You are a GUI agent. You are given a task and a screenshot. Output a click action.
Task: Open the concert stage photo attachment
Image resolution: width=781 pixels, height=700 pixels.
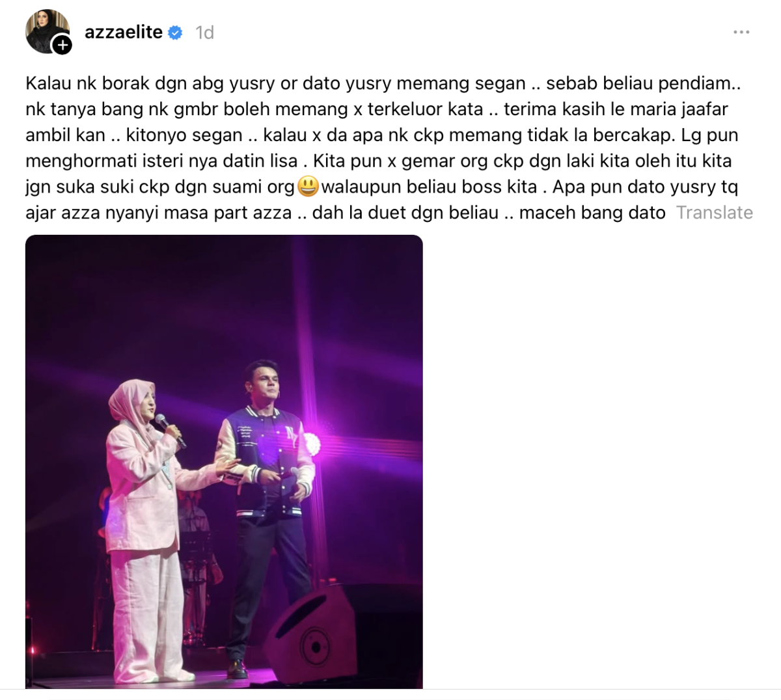(224, 462)
